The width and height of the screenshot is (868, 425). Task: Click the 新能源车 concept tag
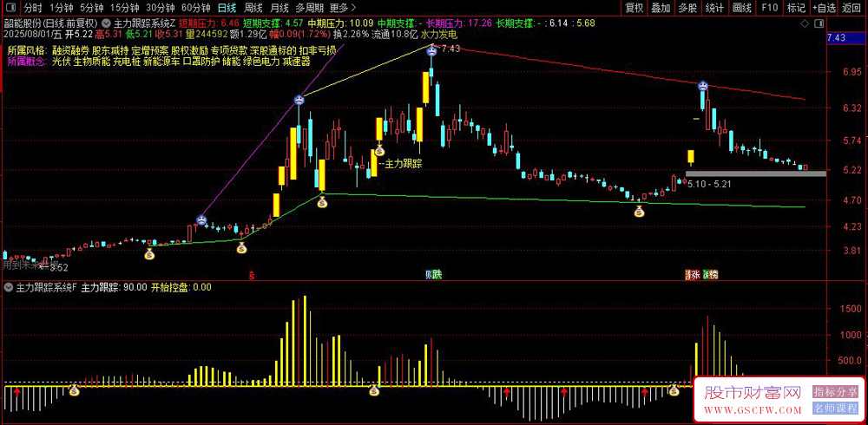tap(161, 61)
